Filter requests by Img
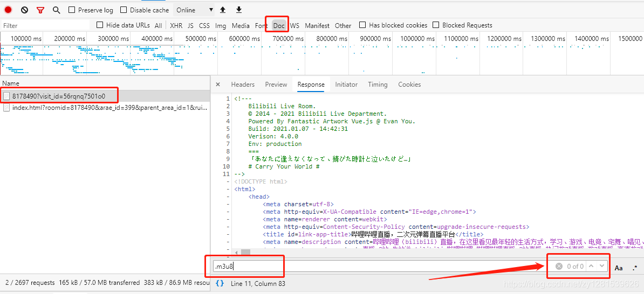 click(x=221, y=25)
